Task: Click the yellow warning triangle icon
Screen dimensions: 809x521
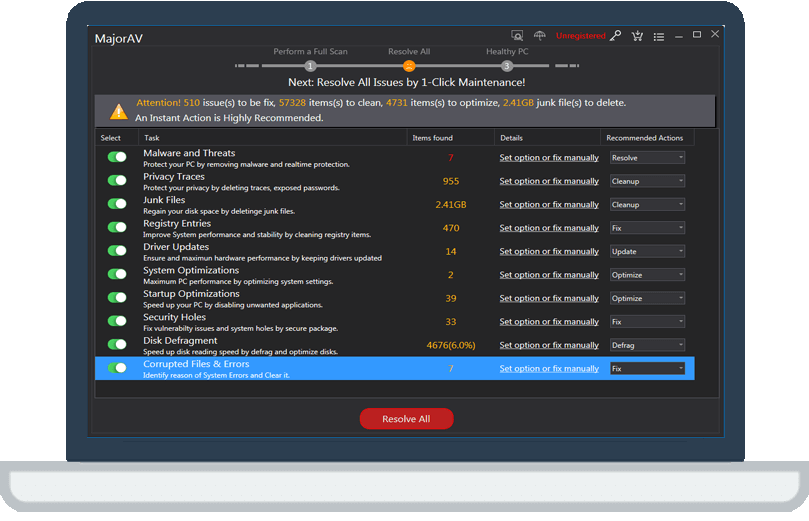Action: 119,111
